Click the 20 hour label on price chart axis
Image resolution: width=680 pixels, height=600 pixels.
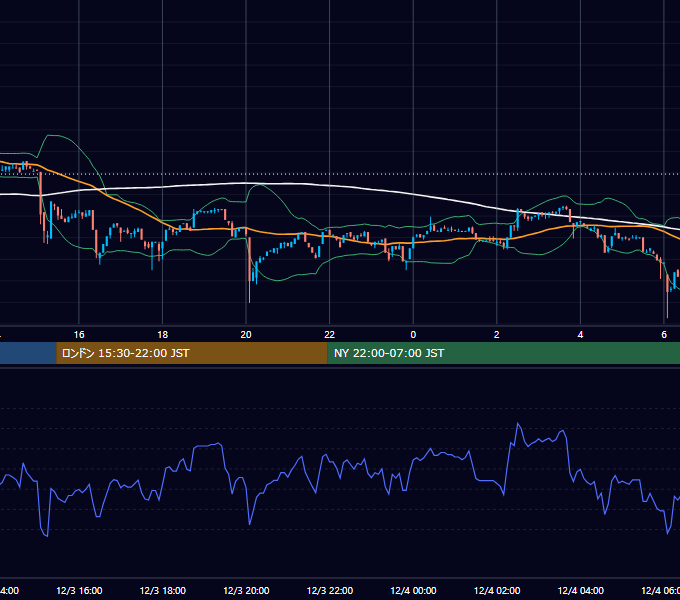coord(246,335)
